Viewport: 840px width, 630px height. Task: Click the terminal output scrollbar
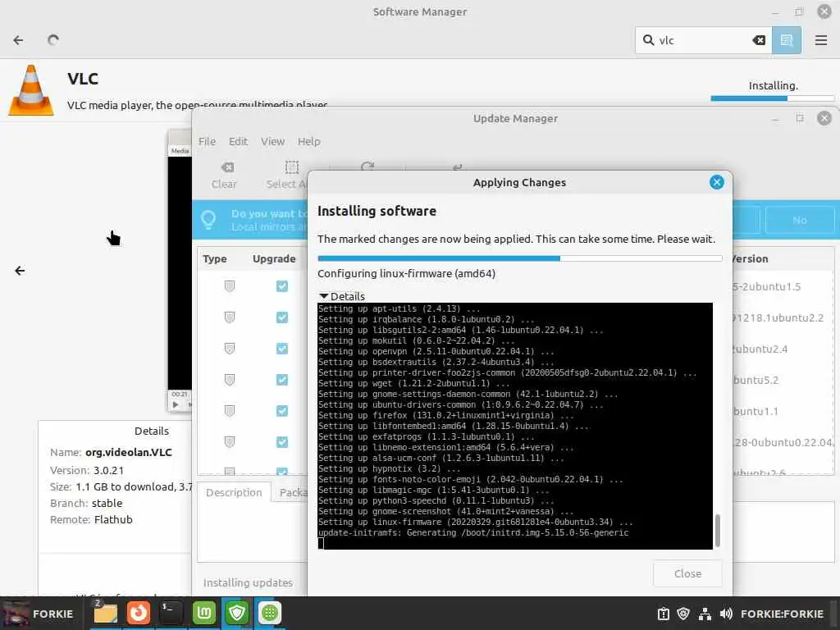[717, 531]
